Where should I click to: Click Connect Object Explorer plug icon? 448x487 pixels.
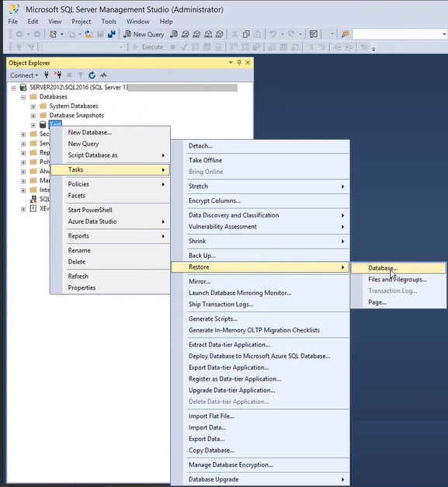point(47,75)
